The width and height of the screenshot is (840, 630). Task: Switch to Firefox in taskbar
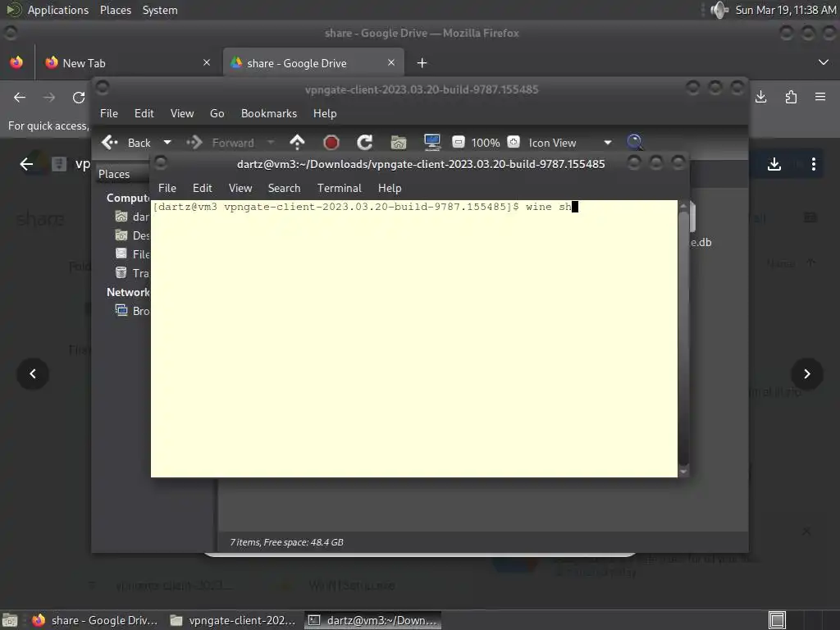tap(95, 620)
